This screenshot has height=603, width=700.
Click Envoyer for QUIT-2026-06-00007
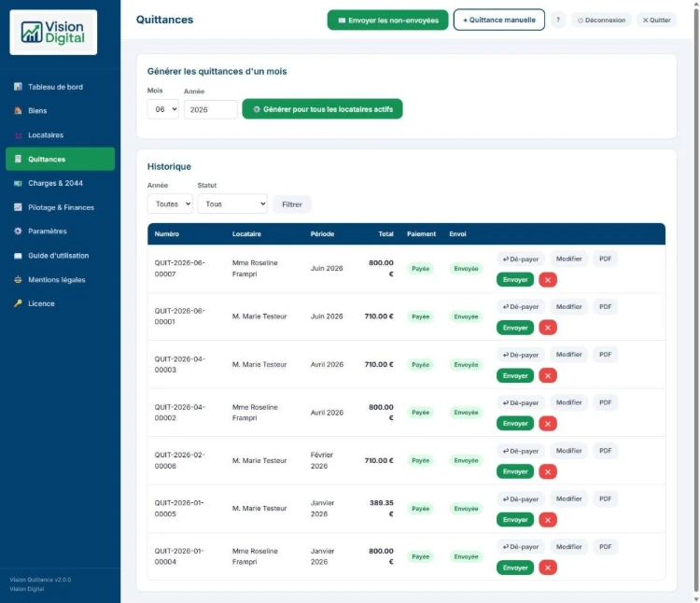point(515,280)
